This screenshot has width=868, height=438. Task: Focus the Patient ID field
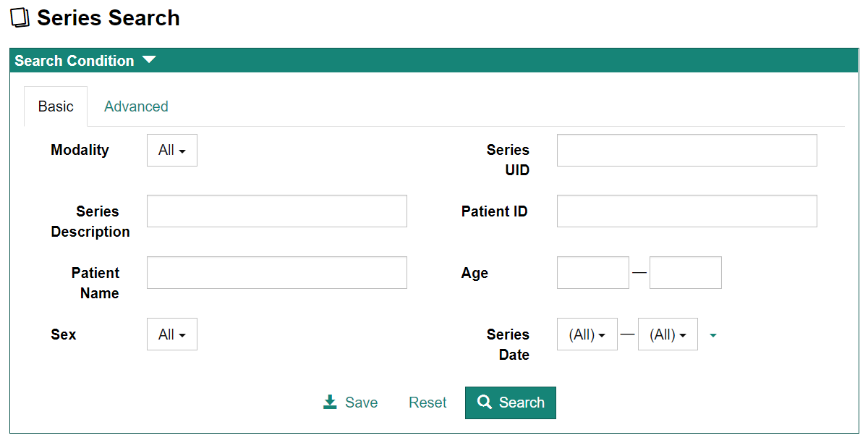click(686, 211)
